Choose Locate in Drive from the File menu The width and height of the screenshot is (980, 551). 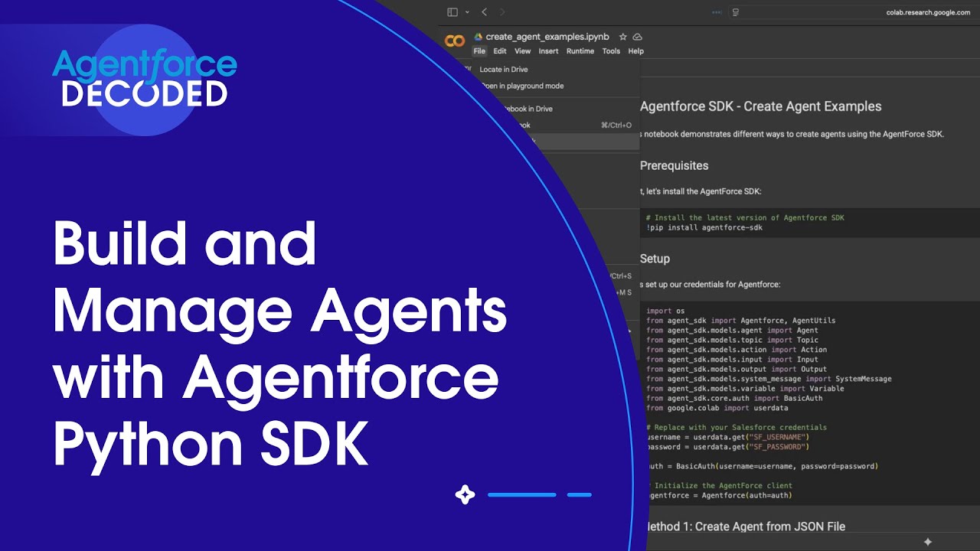(x=504, y=70)
